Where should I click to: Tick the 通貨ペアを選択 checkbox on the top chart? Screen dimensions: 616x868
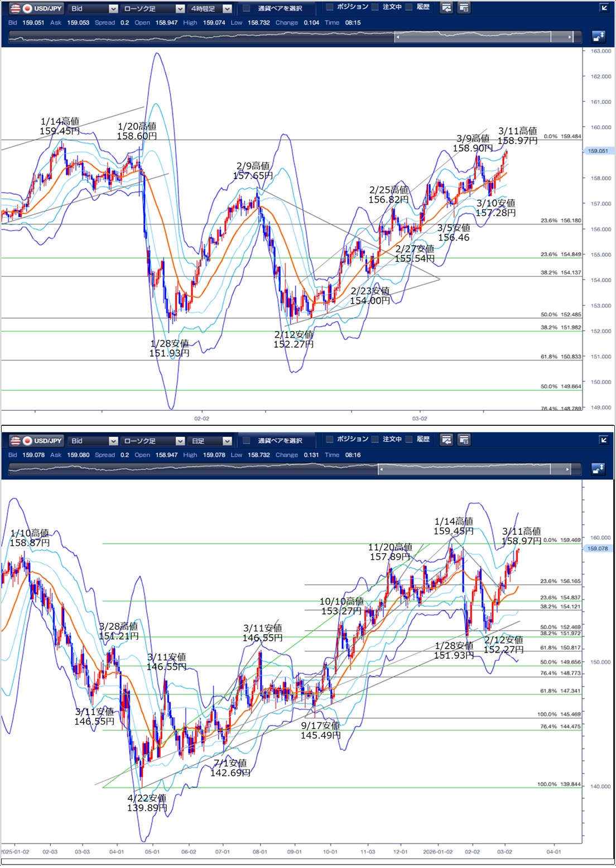[x=247, y=8]
